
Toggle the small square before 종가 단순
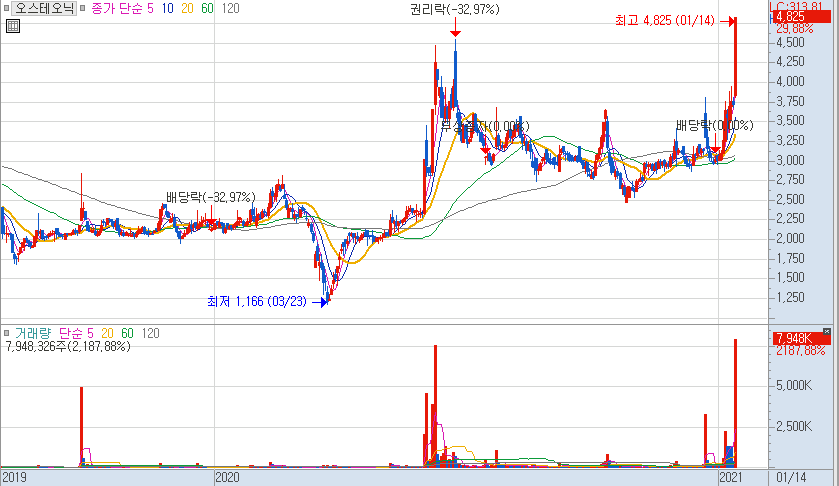pyautogui.click(x=83, y=8)
